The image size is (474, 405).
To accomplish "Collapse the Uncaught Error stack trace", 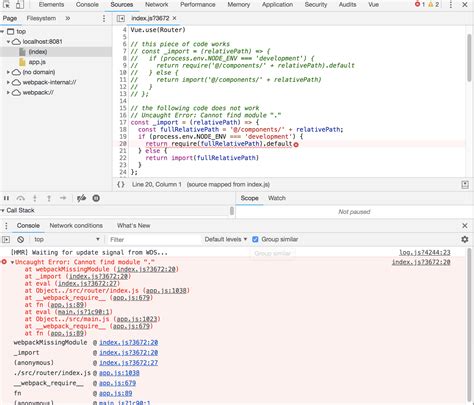I will (12, 262).
